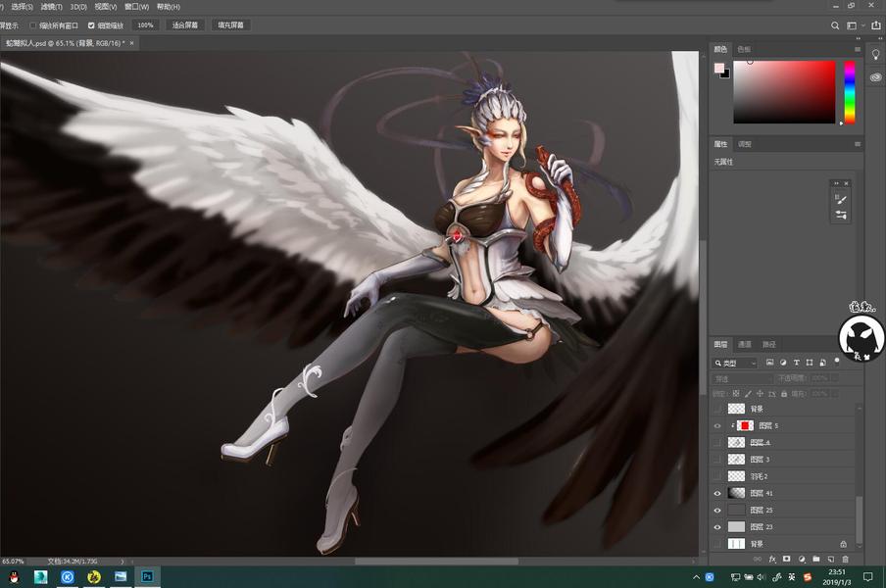Open the Learn lightbulb panel icon

[875, 54]
